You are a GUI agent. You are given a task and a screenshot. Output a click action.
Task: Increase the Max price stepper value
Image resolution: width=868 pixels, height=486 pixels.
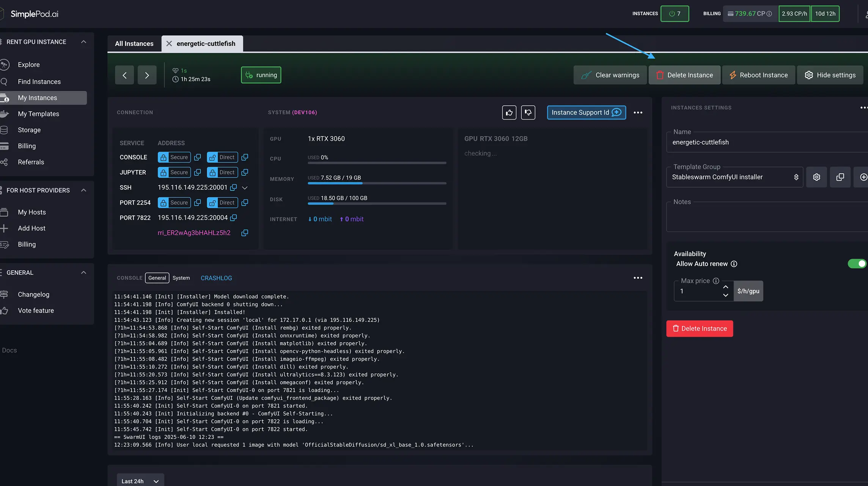click(725, 287)
